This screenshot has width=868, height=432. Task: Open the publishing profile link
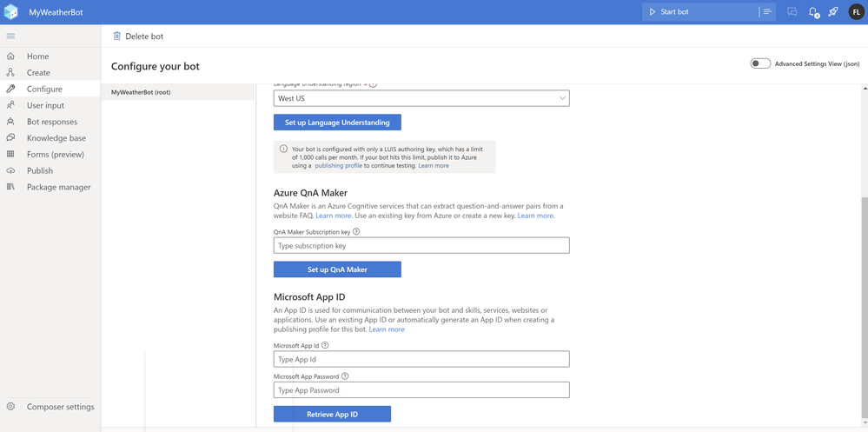(x=339, y=165)
